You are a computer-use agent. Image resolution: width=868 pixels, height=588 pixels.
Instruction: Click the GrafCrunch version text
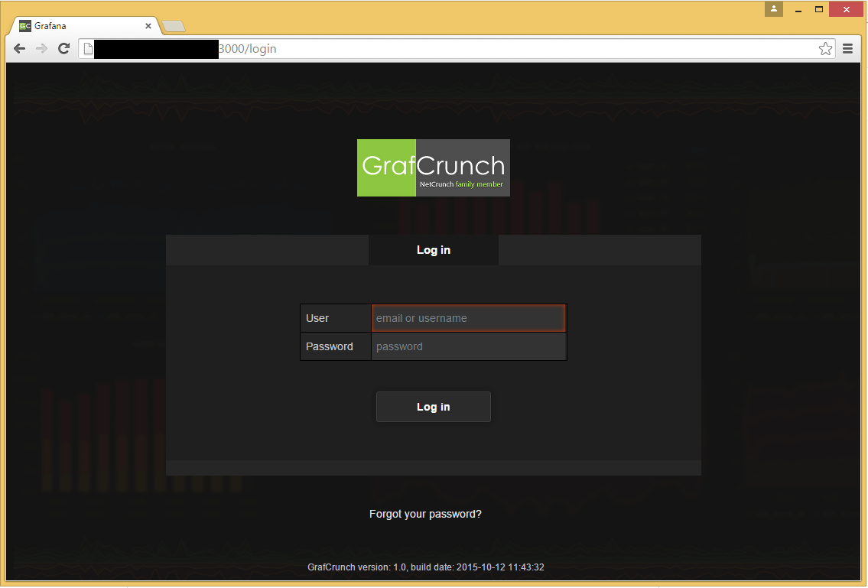[x=426, y=567]
